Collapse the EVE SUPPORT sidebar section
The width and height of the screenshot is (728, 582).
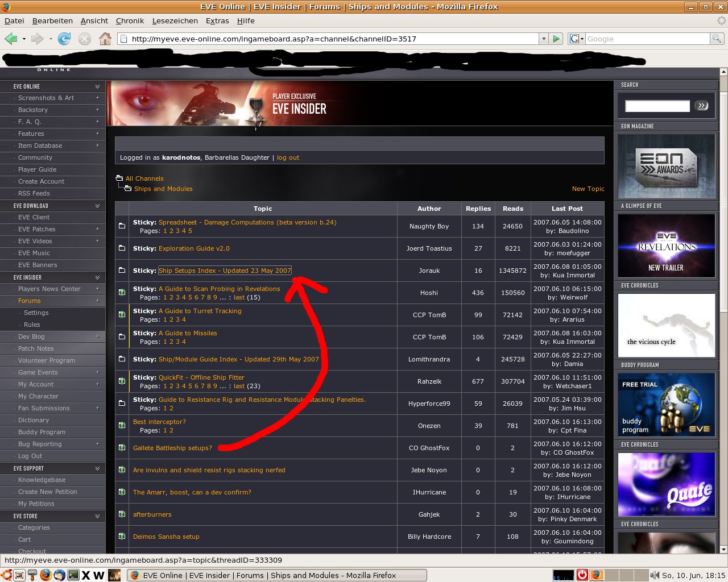[x=97, y=468]
